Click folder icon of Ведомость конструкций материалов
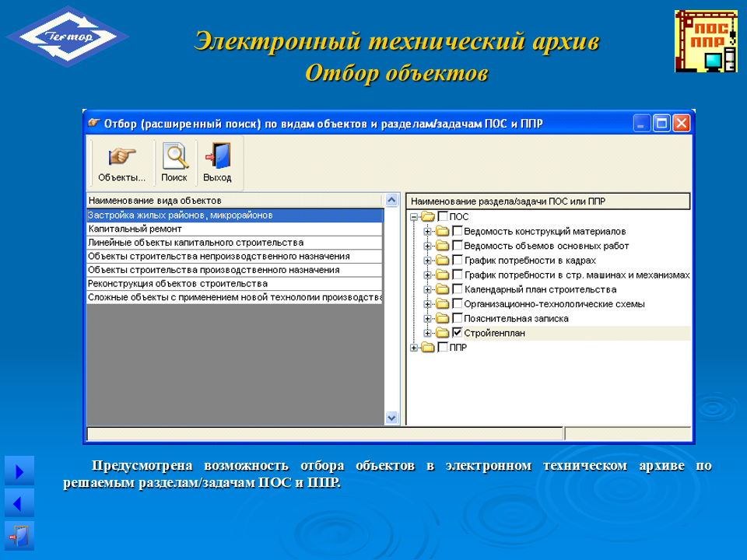This screenshot has width=747, height=560. point(443,232)
